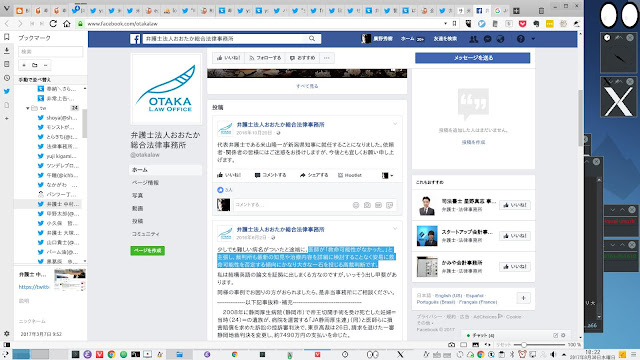Comment on first post via コメントする
Viewport: 640px width, 360px height.
coord(270,175)
